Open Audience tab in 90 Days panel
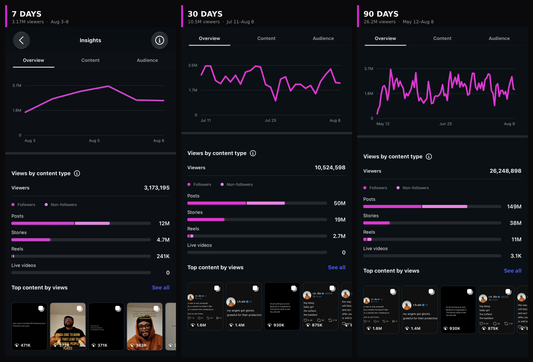Screen dimensions: 533x362 [x=499, y=38]
